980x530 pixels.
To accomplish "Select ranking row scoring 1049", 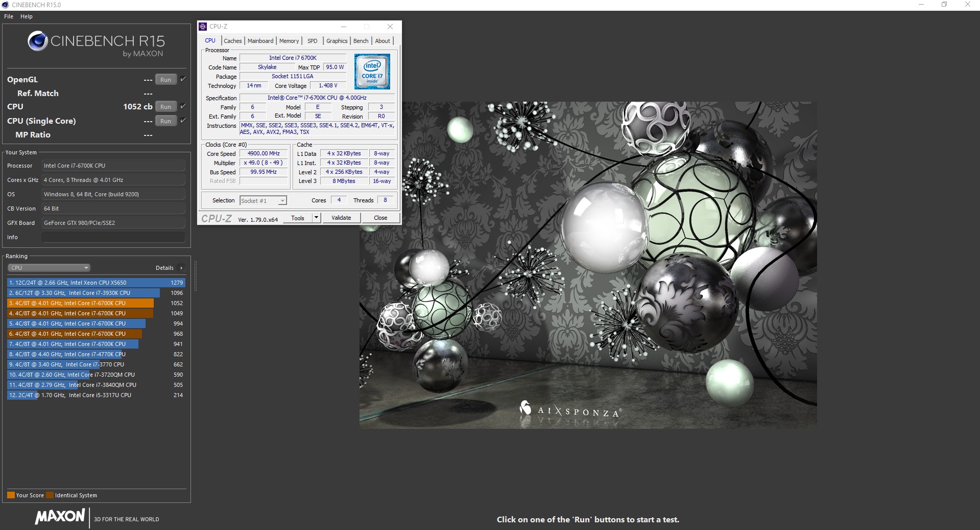I will [x=96, y=313].
